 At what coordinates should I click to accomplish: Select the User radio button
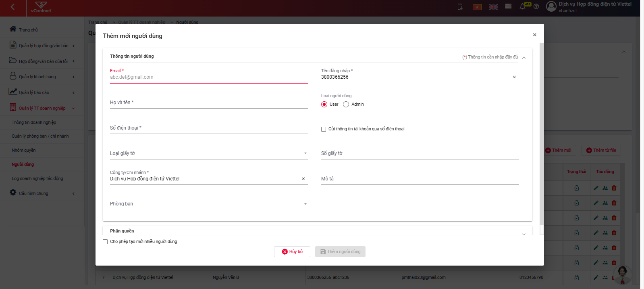(324, 105)
